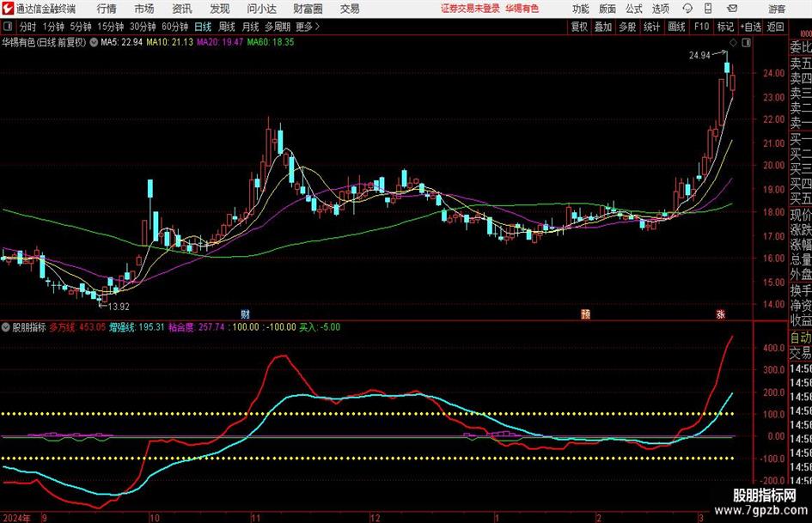Expand the 更多 periods dropdown
Screen dimensions: 812x523
pos(304,27)
